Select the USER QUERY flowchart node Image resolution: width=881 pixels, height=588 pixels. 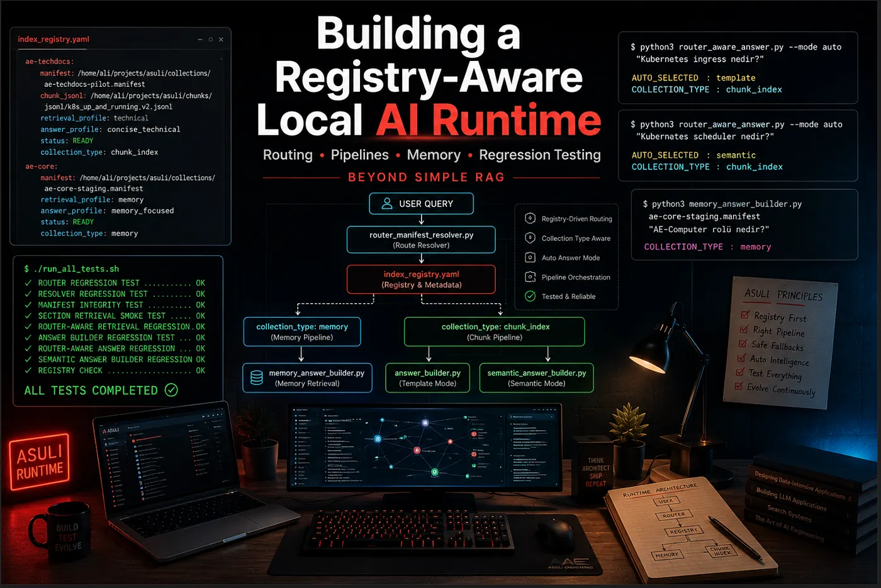tap(421, 203)
